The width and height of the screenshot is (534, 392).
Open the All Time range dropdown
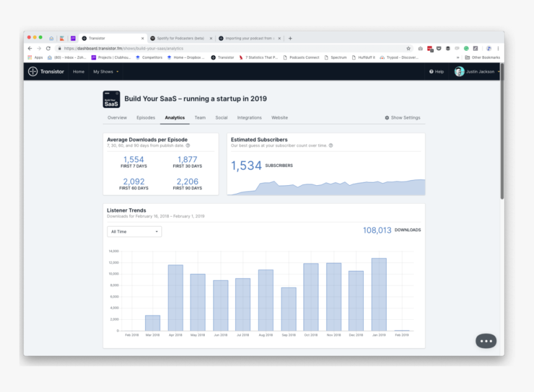(134, 232)
